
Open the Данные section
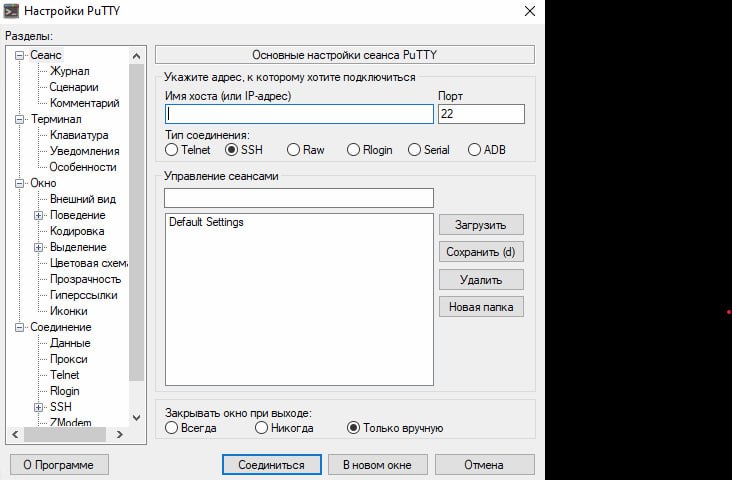click(x=70, y=343)
